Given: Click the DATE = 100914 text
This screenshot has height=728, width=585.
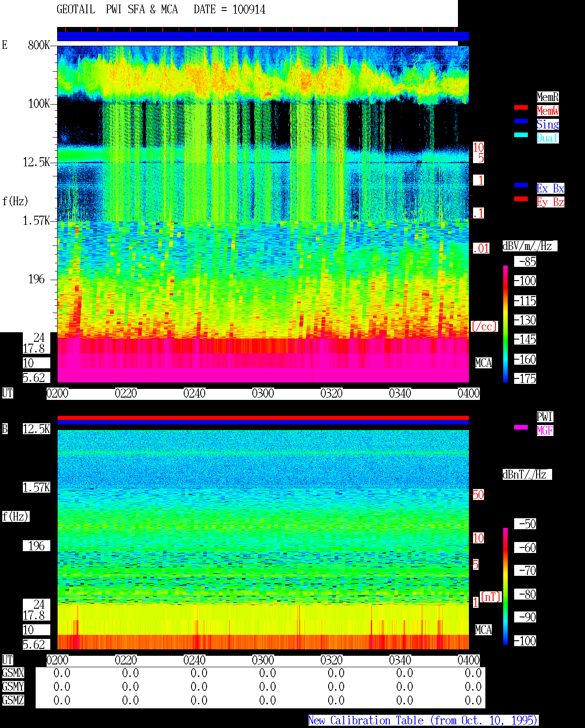Looking at the screenshot, I should [229, 10].
